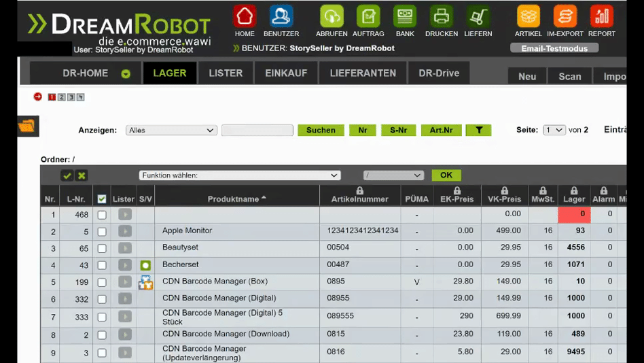Viewport: 644px width, 363px height.
Task: Click the package icon in CDN Barcode Manager (Box) row
Action: coord(145,282)
